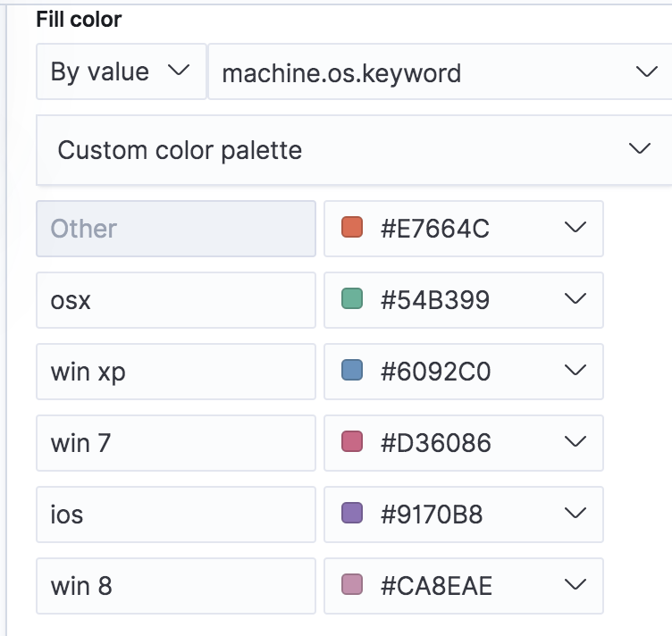Image resolution: width=672 pixels, height=636 pixels.
Task: Click the mauve #CA8EAE color swatch
Action: [x=352, y=585]
